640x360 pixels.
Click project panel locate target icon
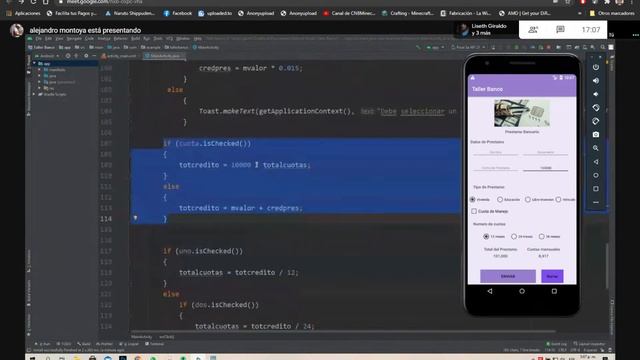pos(68,56)
